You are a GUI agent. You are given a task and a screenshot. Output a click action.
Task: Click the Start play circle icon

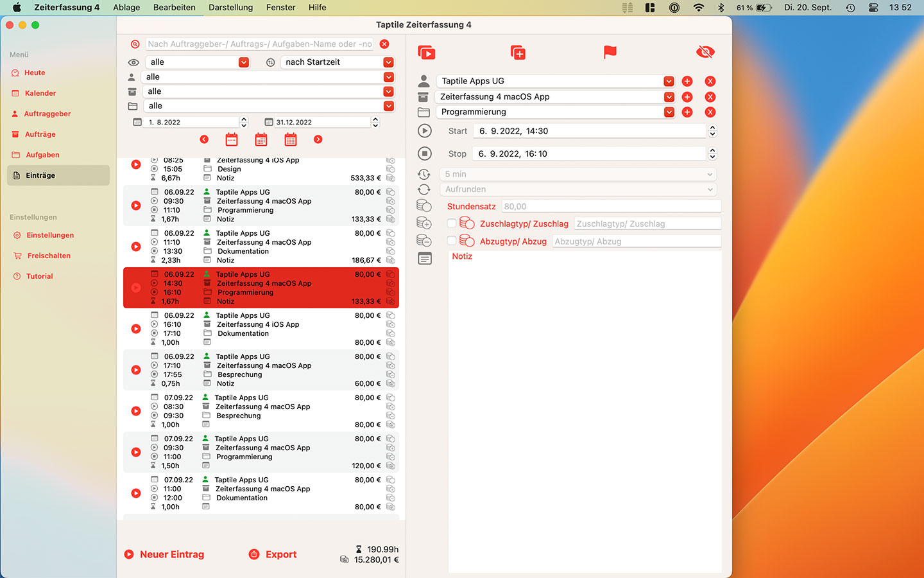(x=424, y=131)
